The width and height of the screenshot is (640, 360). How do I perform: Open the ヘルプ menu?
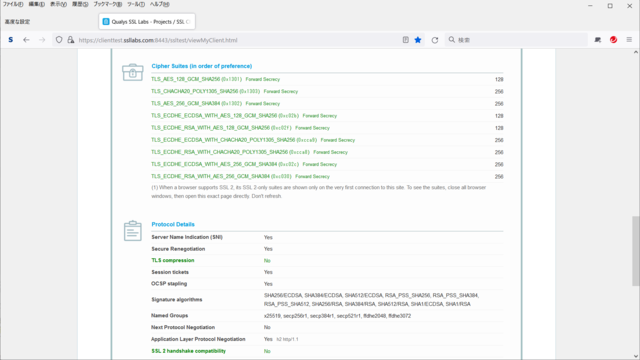coord(159,4)
